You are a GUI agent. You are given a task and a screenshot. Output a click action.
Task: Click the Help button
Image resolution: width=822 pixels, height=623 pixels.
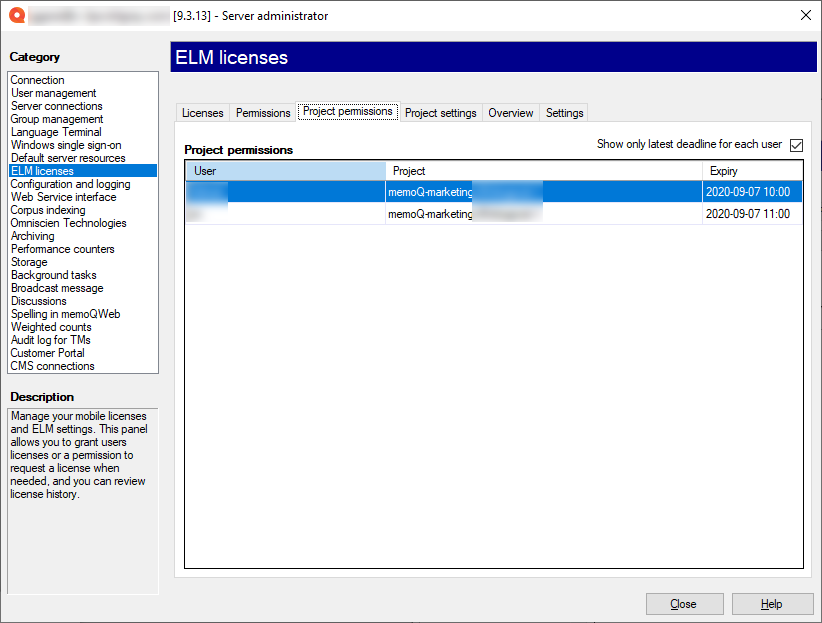[x=771, y=604]
